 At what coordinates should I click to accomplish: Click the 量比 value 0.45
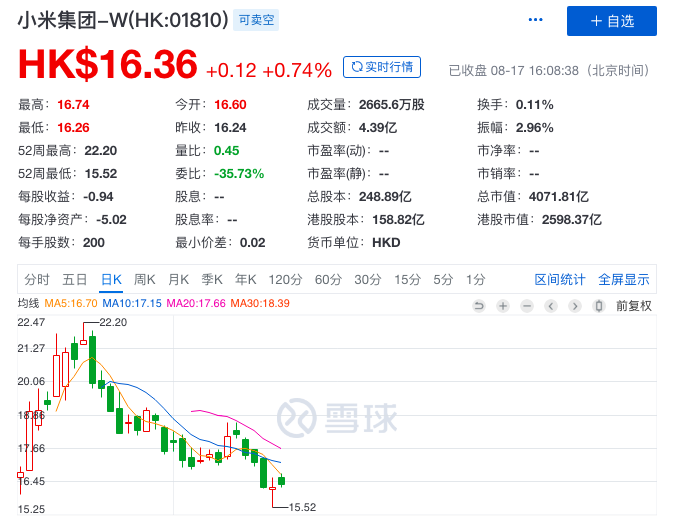[227, 150]
